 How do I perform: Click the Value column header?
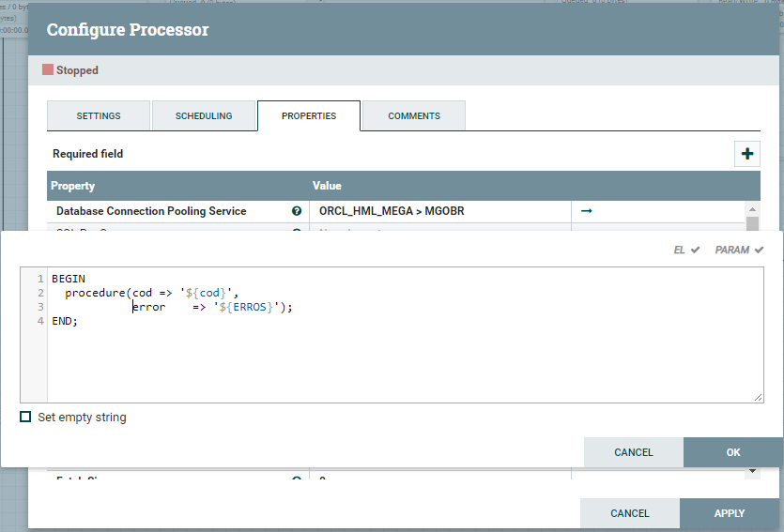click(327, 186)
